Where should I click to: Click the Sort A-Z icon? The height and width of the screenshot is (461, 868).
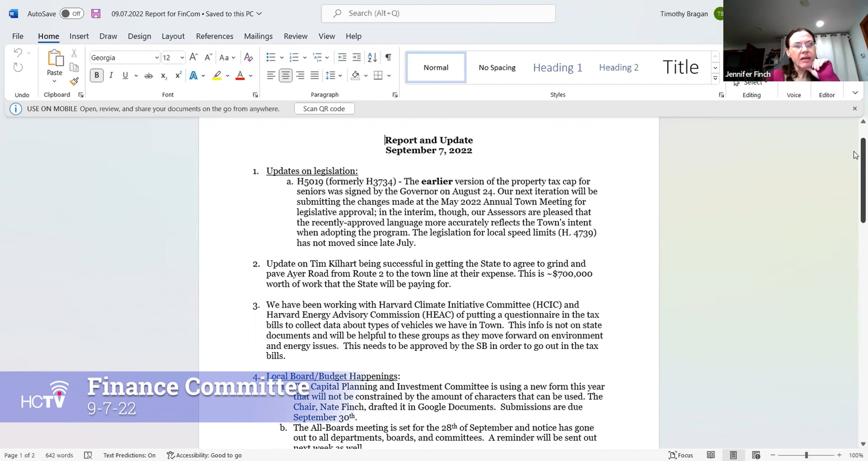[372, 57]
